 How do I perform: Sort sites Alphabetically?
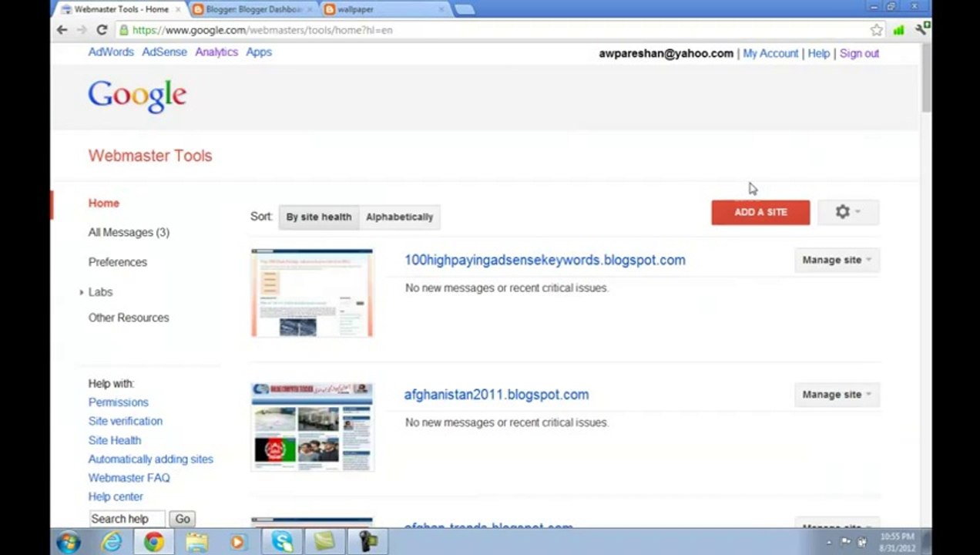(399, 217)
